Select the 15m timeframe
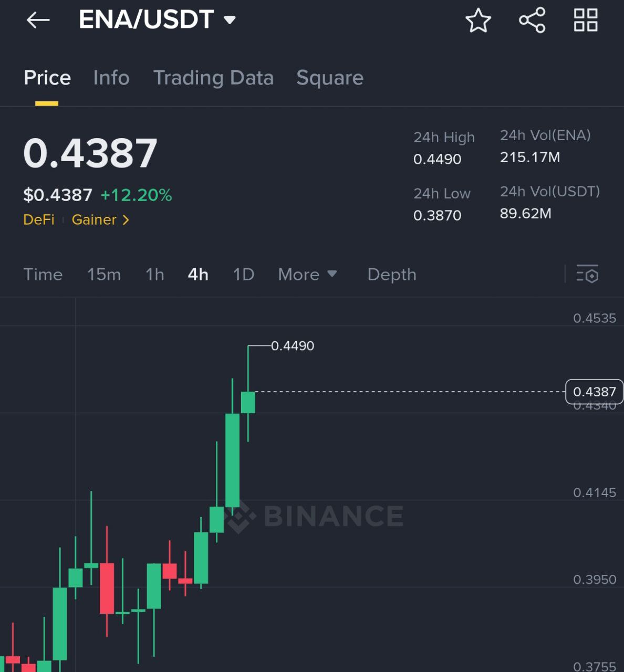 pos(104,274)
